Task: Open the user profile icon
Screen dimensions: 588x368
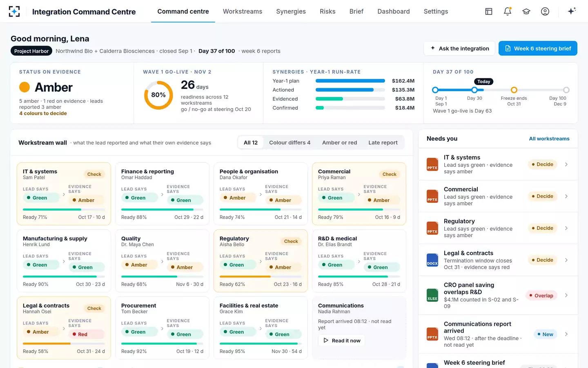Action: tap(545, 11)
